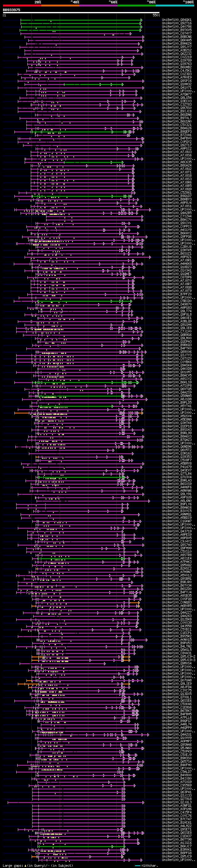The image size is (197, 868).
Task: Select the UniRef100_B9SG43 label
Action: point(177,429)
